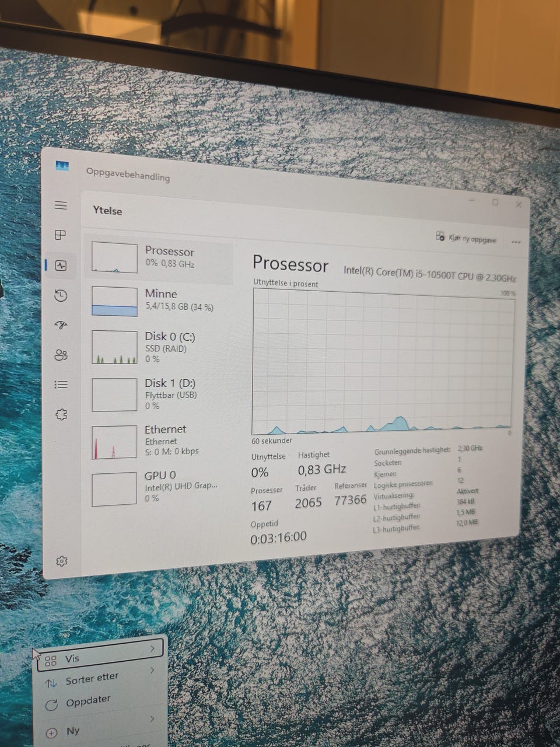This screenshot has width=560, height=747.
Task: Select the Minne performance entry
Action: coord(158,301)
